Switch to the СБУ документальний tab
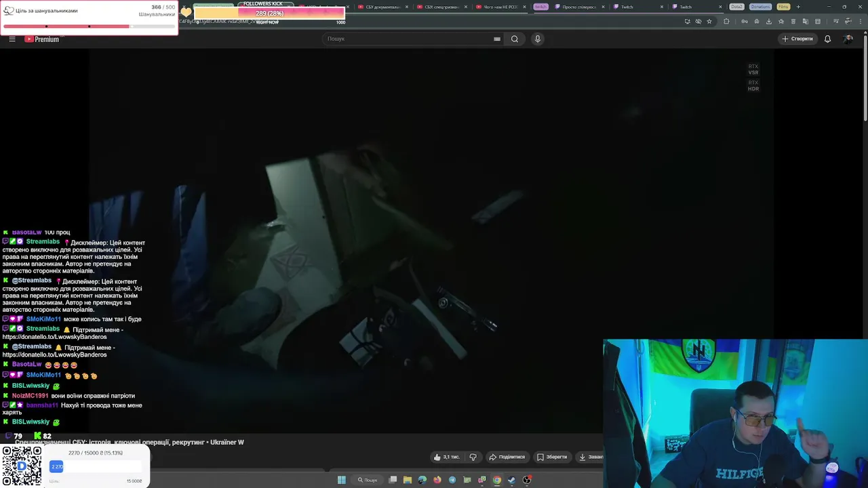Screen dimensions: 868x488 [x=382, y=7]
